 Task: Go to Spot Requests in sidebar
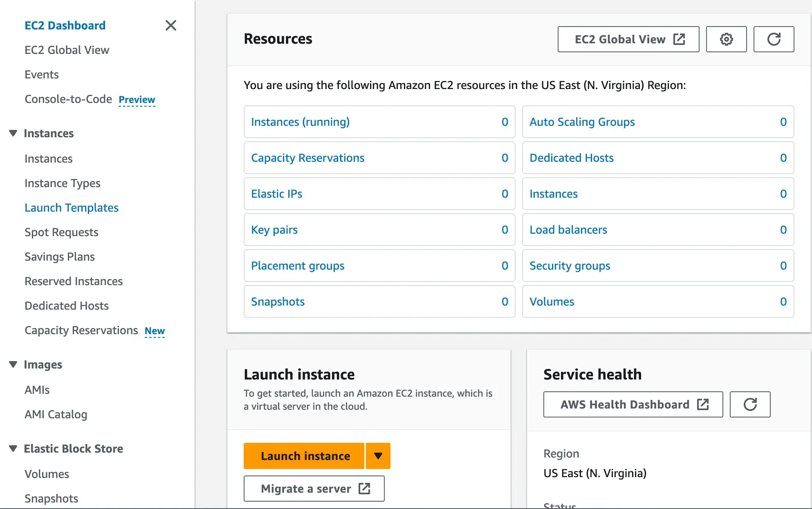61,232
